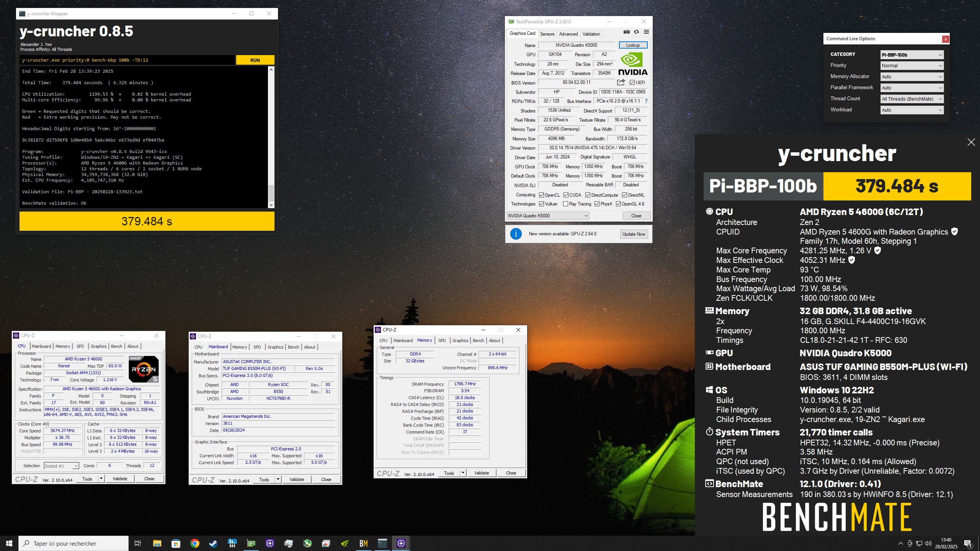
Task: Click the blue info icon in GPU-Z update bar
Action: pos(516,234)
